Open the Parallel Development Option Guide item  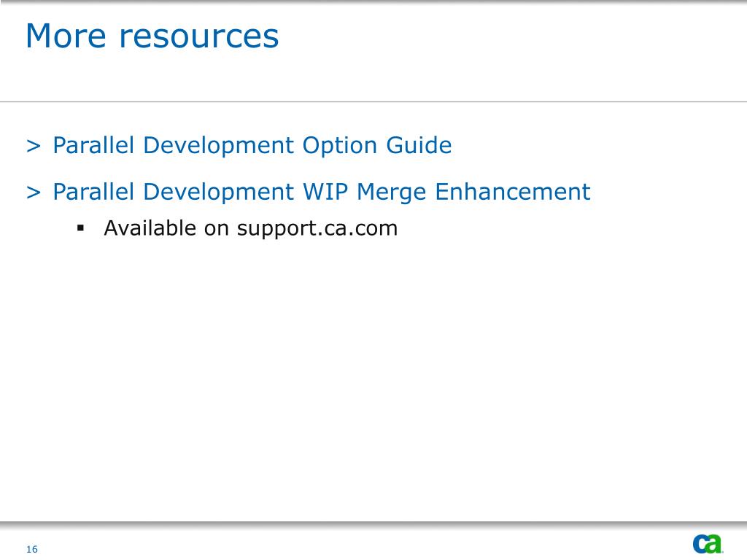pos(252,146)
